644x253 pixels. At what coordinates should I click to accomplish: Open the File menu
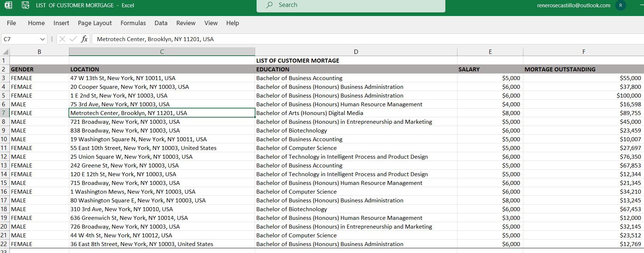coord(11,23)
